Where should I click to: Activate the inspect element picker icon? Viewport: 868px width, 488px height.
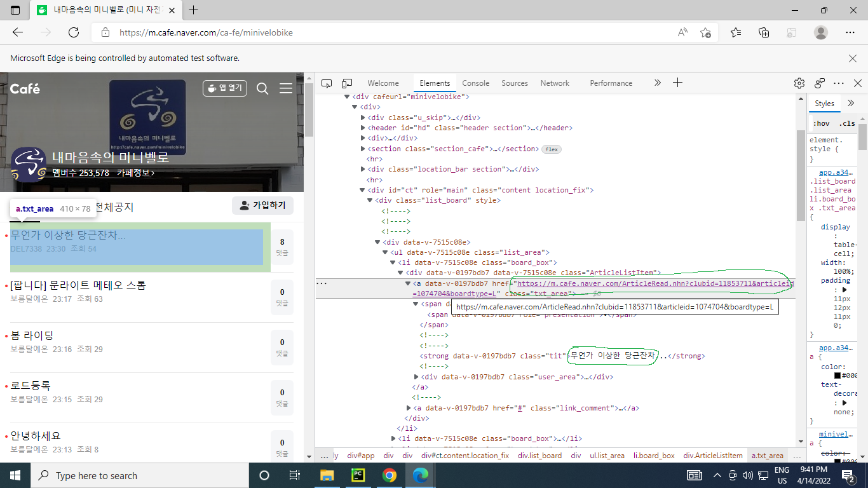327,83
